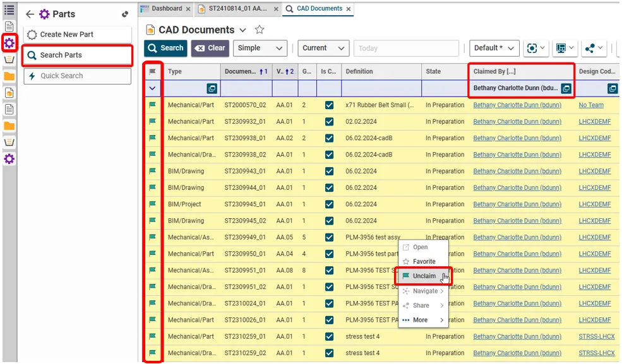The height and width of the screenshot is (364, 622).
Task: Toggle Is C checkbox for ST2000570_02
Action: (x=329, y=105)
